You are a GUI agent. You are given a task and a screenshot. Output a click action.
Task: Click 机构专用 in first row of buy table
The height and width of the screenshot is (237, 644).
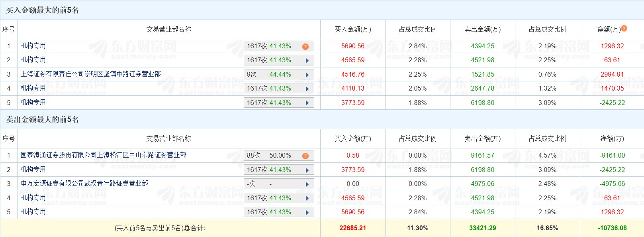[33, 45]
